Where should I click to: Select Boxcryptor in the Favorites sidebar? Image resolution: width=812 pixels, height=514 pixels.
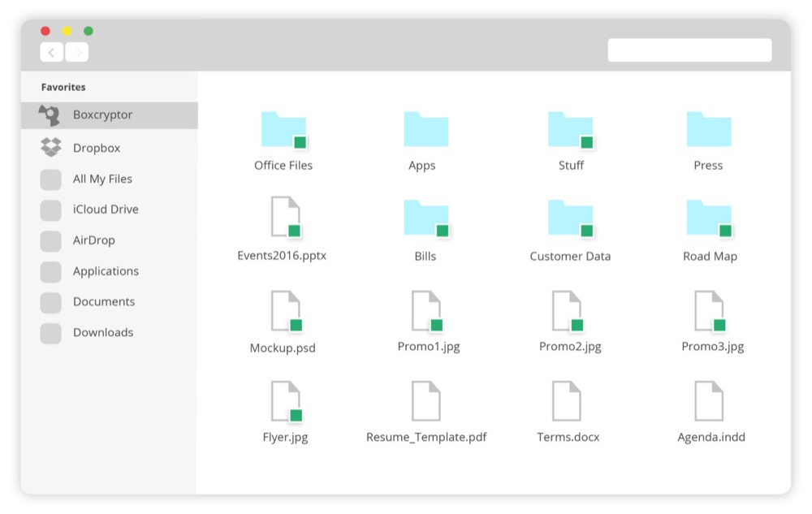tap(110, 115)
